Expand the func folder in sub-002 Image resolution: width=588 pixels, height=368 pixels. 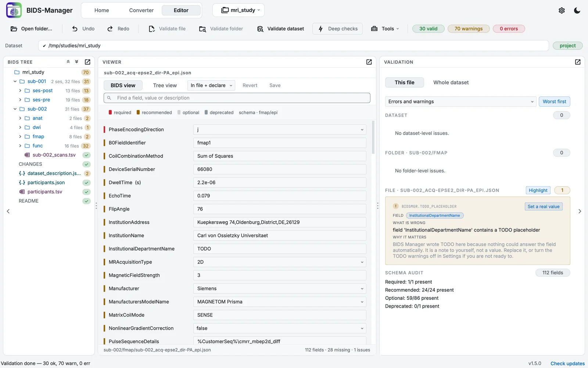20,146
